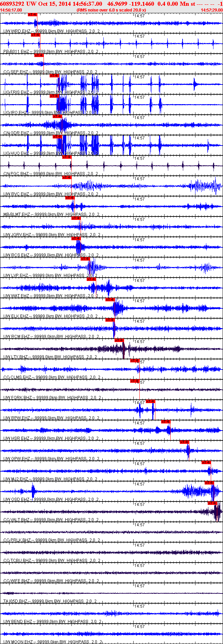Select the pick marker on UW LTY trace
The image size is (223, 644).
119,340
